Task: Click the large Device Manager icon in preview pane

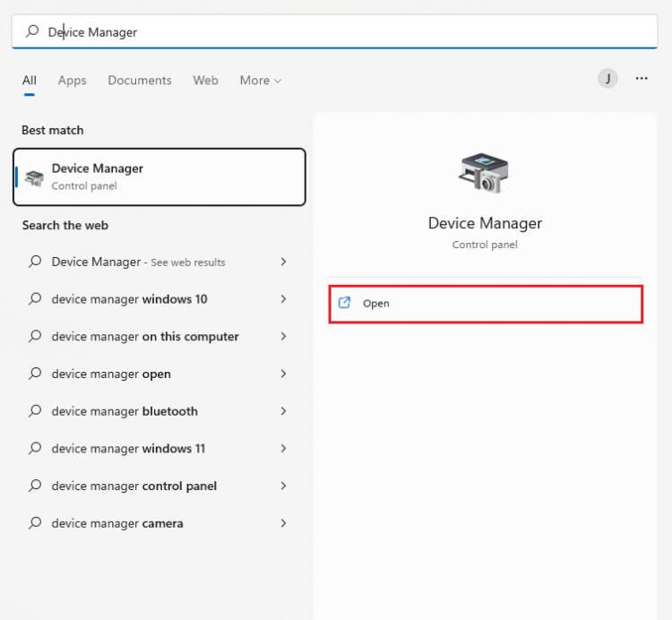Action: point(484,173)
